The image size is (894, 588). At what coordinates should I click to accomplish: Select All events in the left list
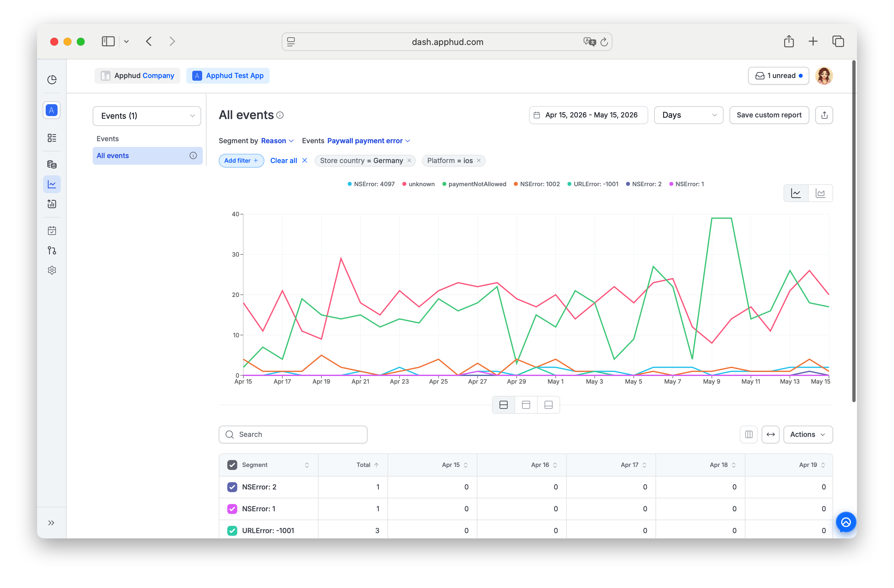pos(147,155)
